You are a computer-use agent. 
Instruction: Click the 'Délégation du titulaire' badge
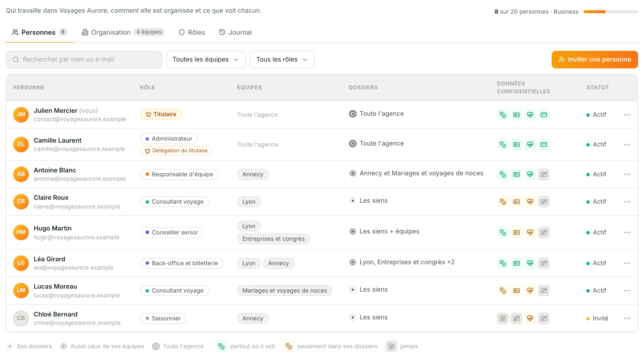[x=176, y=151]
